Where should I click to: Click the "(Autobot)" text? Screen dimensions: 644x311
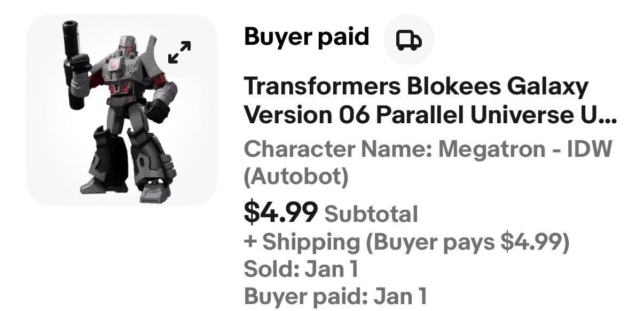pos(296,177)
